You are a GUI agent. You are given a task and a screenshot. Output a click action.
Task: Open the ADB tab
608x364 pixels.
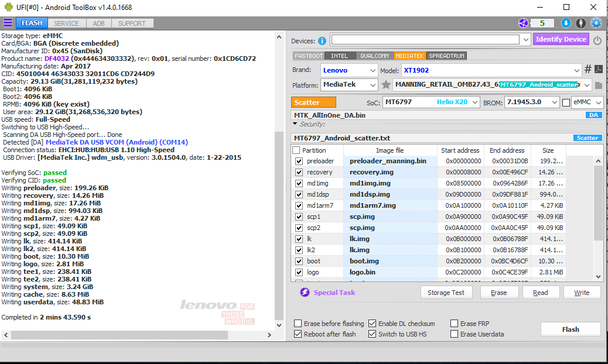[x=98, y=23]
